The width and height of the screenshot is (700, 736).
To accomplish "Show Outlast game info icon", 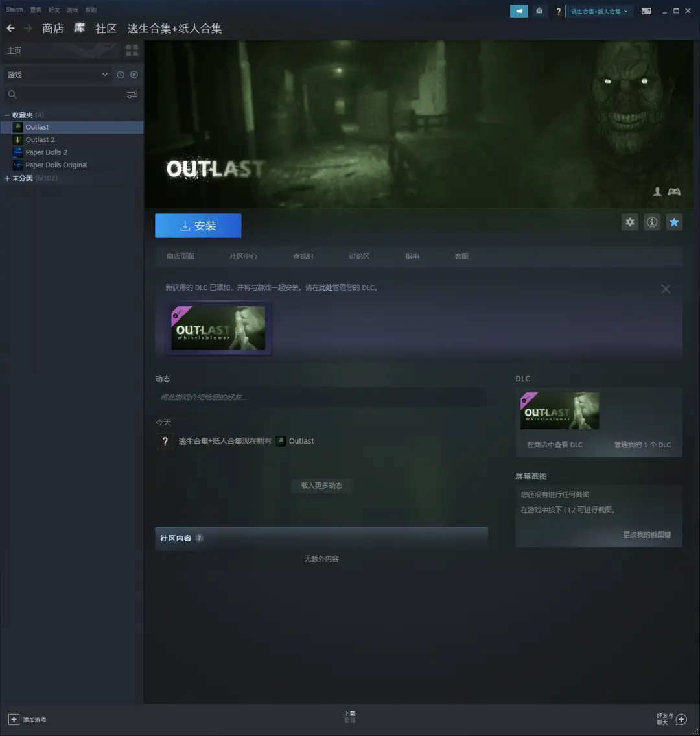I will tap(651, 222).
